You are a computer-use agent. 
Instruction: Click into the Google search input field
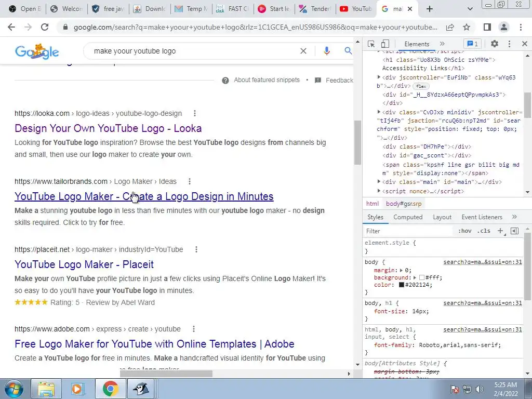pyautogui.click(x=193, y=51)
